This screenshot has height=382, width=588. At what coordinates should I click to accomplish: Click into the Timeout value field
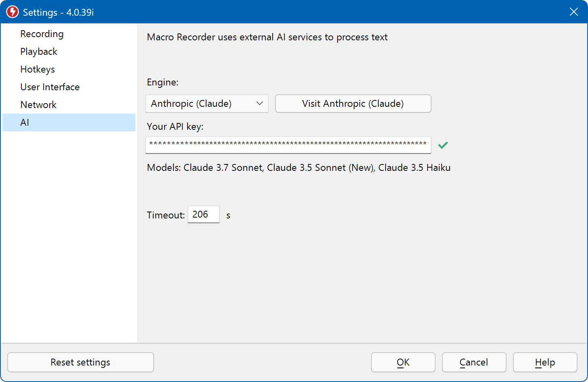pos(203,214)
